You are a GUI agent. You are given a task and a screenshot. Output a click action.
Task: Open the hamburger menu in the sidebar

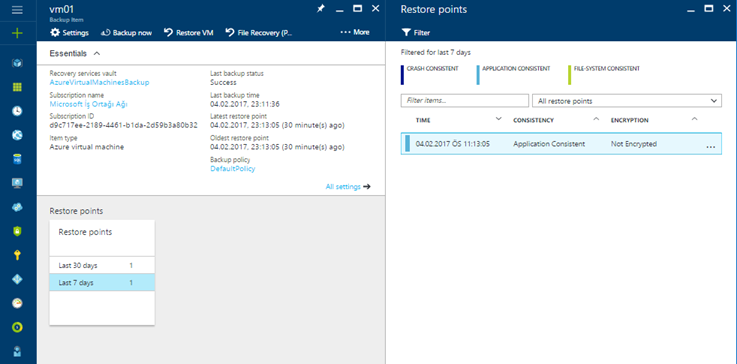pyautogui.click(x=17, y=9)
